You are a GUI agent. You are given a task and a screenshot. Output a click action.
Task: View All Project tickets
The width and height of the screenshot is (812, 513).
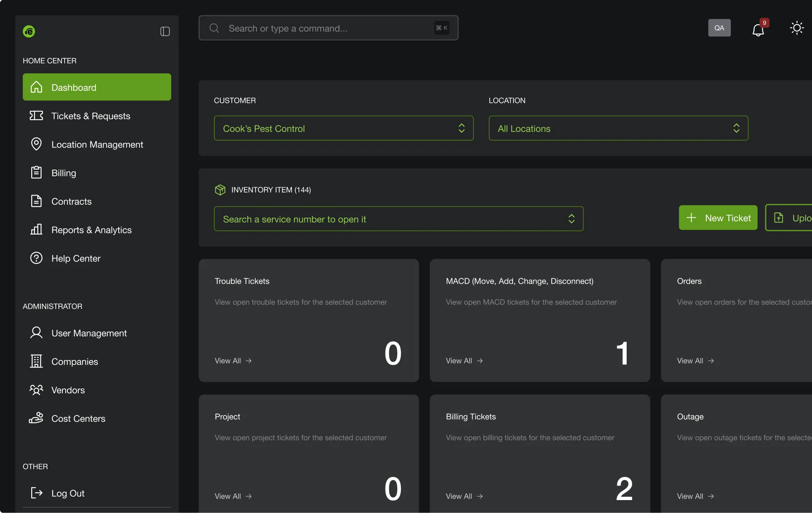[x=233, y=496]
